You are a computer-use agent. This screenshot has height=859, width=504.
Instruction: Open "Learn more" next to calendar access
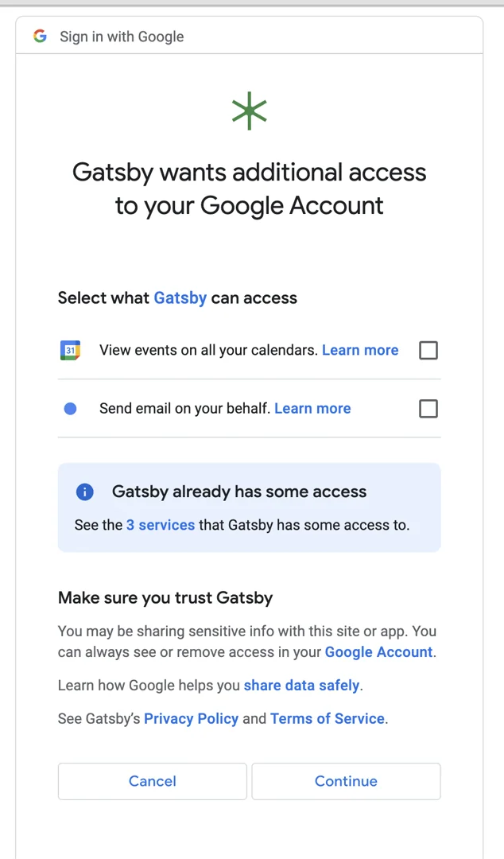(360, 350)
